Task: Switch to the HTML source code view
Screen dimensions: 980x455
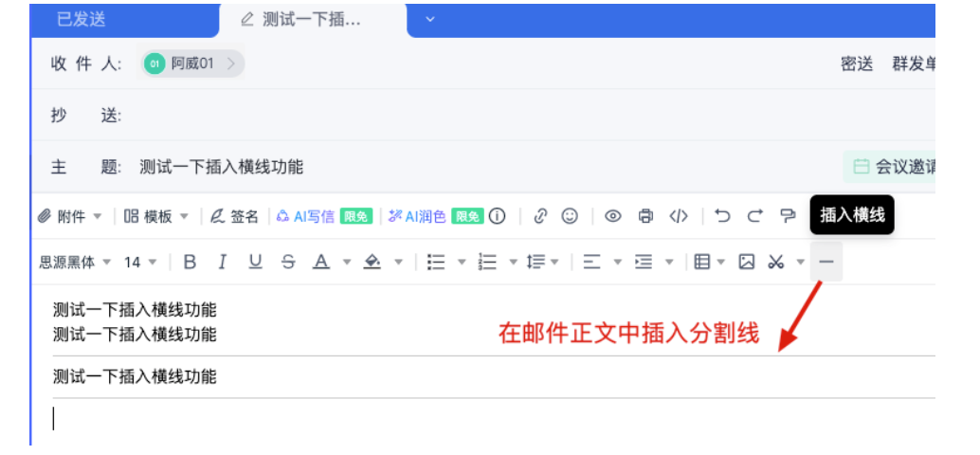Action: point(678,216)
